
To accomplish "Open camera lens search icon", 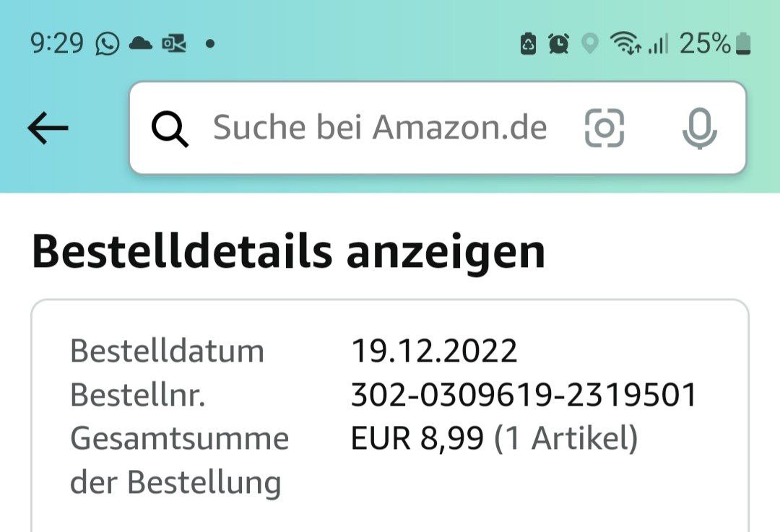I will pos(604,128).
